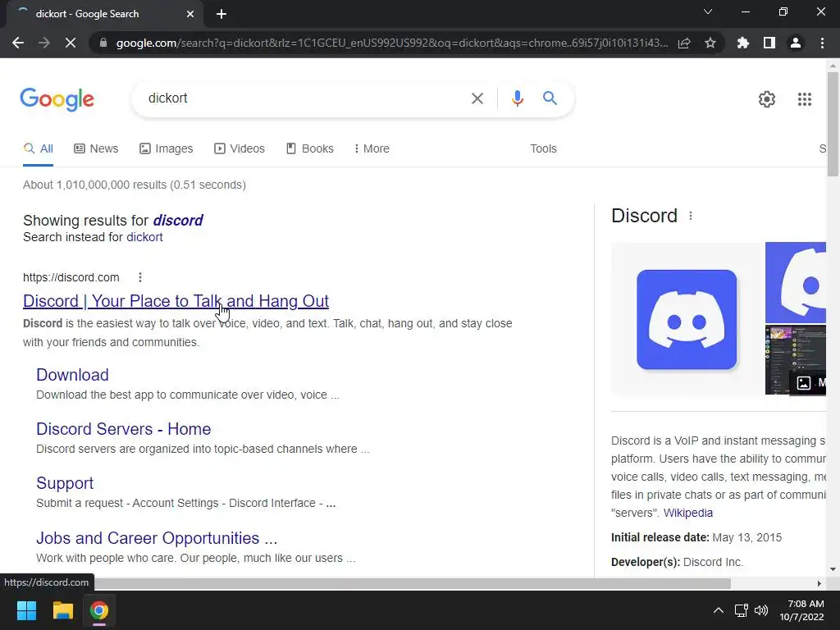Image resolution: width=840 pixels, height=630 pixels.
Task: Start voice search with the microphone
Action: [517, 98]
